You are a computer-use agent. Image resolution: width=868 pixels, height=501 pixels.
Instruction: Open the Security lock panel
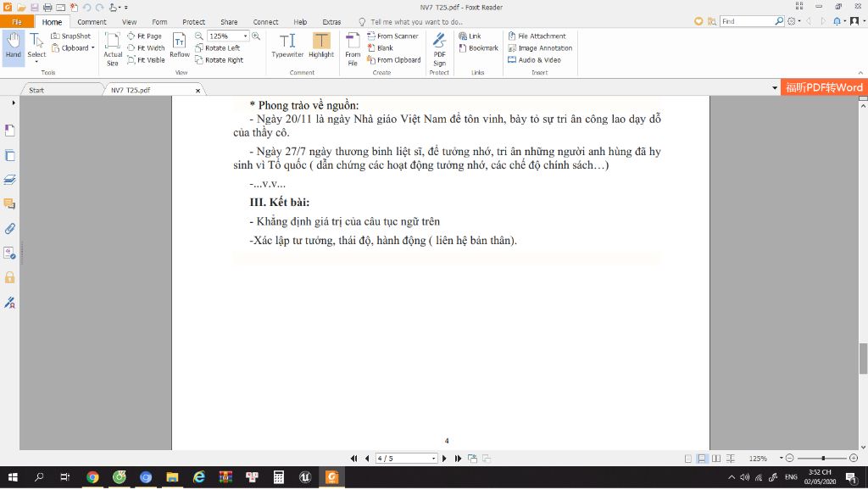(x=9, y=277)
